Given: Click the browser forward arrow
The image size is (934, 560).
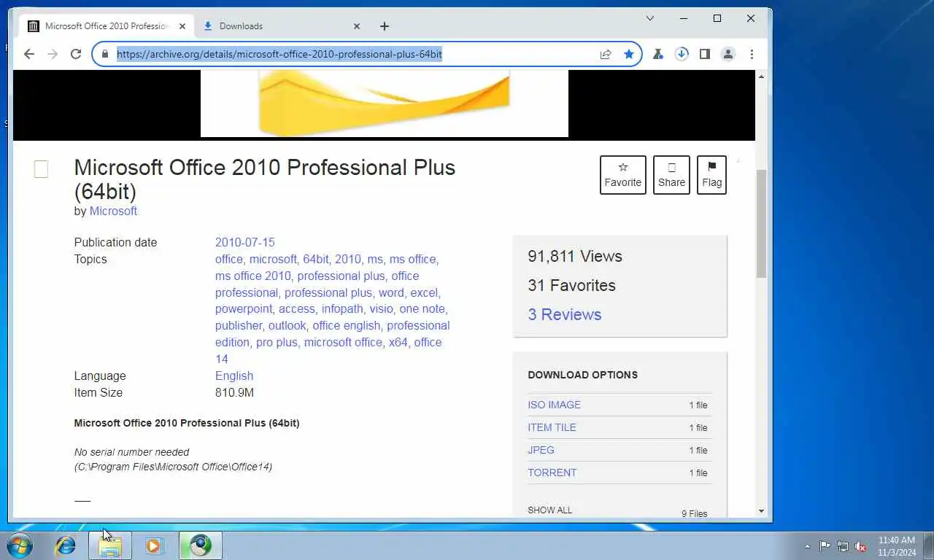Looking at the screenshot, I should (53, 54).
